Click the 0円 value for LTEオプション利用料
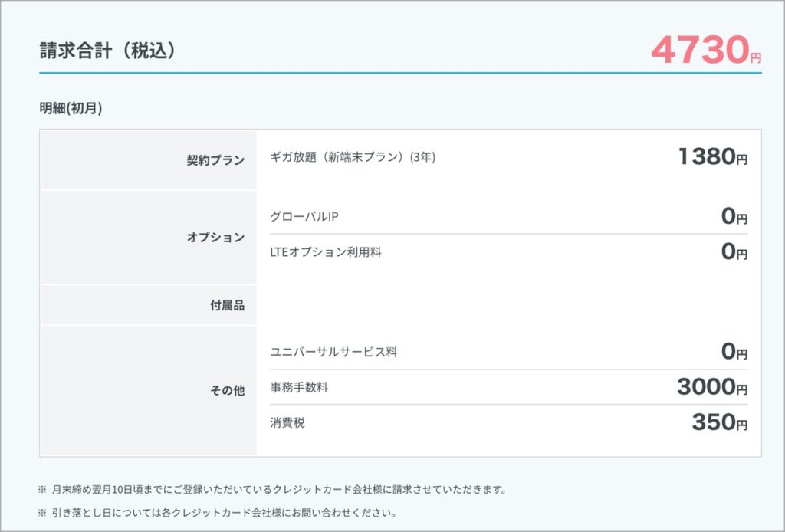785x532 pixels. click(x=734, y=251)
